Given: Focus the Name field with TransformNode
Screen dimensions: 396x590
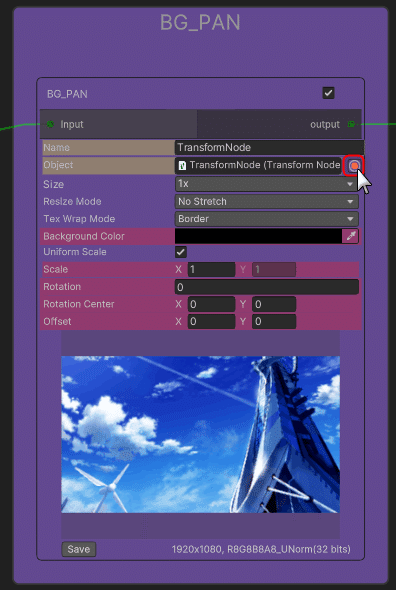Looking at the screenshot, I should (270, 148).
